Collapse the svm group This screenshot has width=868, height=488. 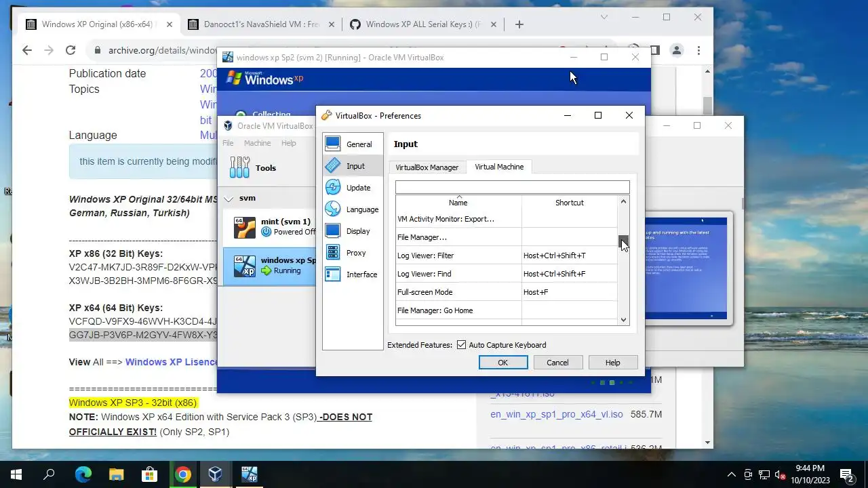(x=229, y=199)
